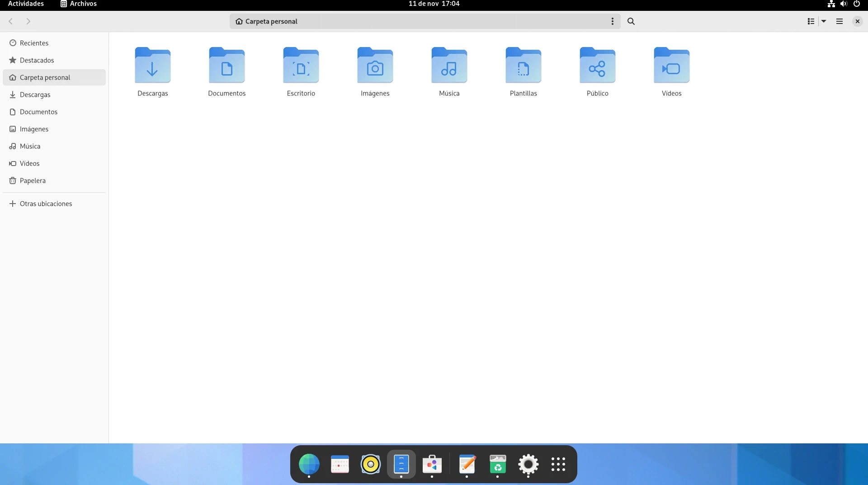Select the Música folder icon
868x485 pixels.
pos(449,66)
